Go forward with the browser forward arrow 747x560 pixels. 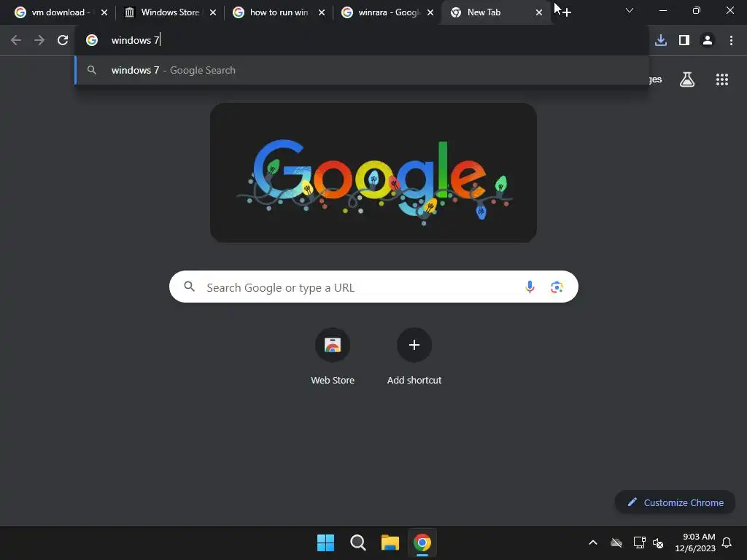[39, 40]
